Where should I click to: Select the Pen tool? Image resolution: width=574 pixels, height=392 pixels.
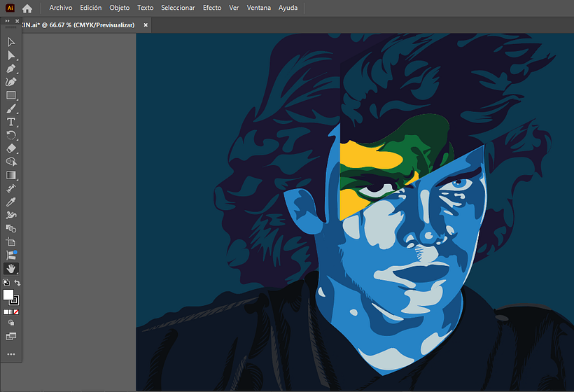pos(11,69)
